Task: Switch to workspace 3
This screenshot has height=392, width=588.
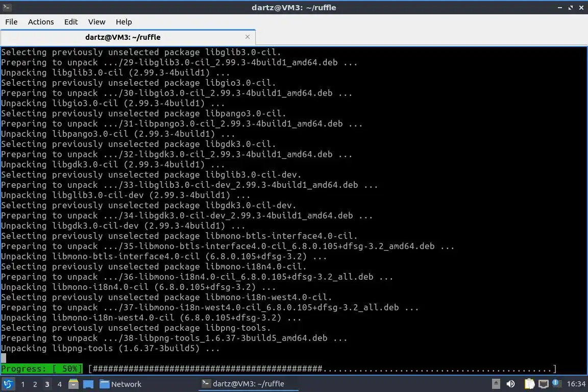Action: pyautogui.click(x=47, y=384)
